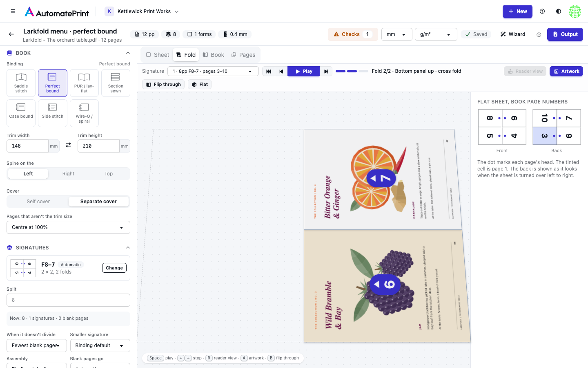Swap trim width and height
The image size is (588, 368).
pos(69,145)
